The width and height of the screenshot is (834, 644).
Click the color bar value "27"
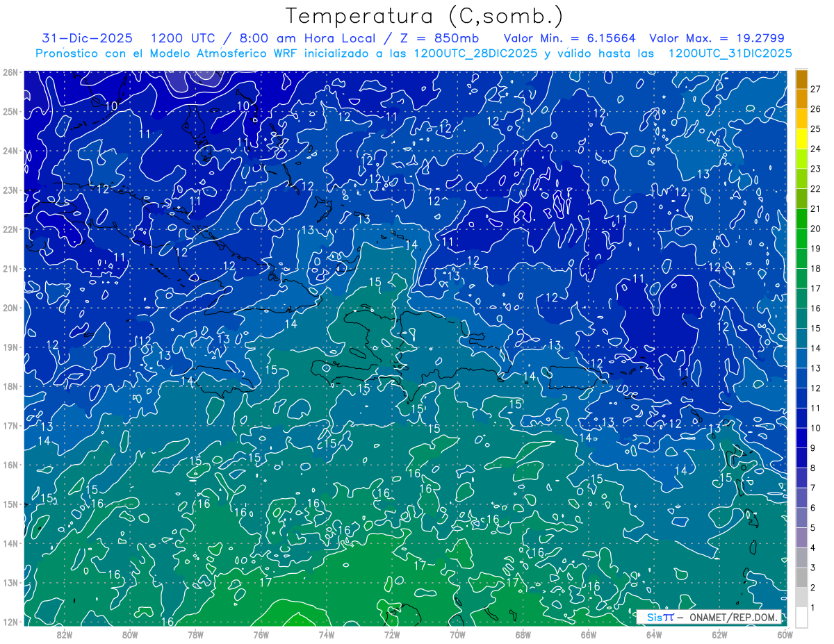pos(816,89)
